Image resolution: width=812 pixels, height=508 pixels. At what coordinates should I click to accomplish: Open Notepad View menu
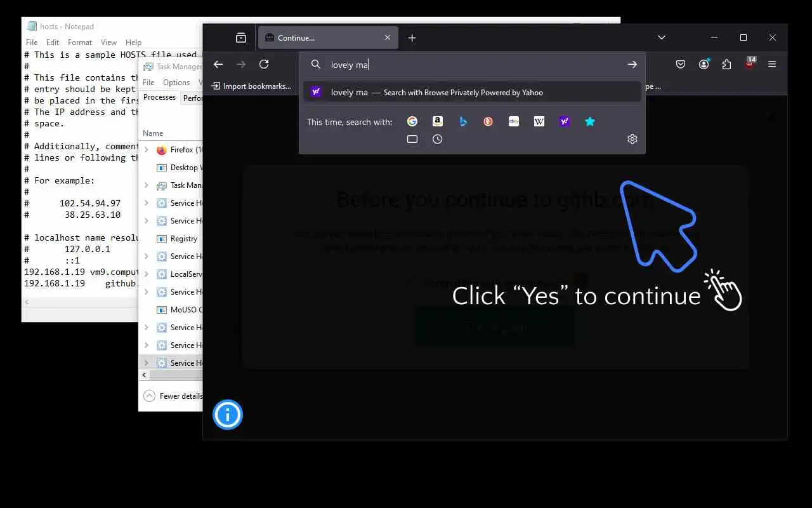click(x=108, y=43)
